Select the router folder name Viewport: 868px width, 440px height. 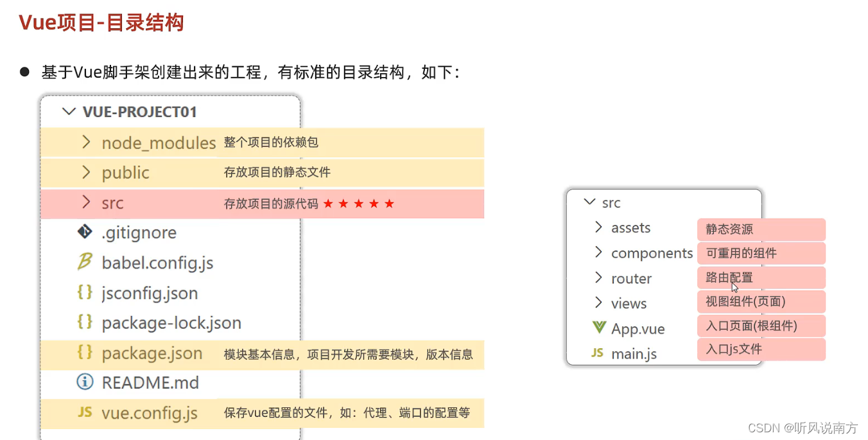point(631,279)
